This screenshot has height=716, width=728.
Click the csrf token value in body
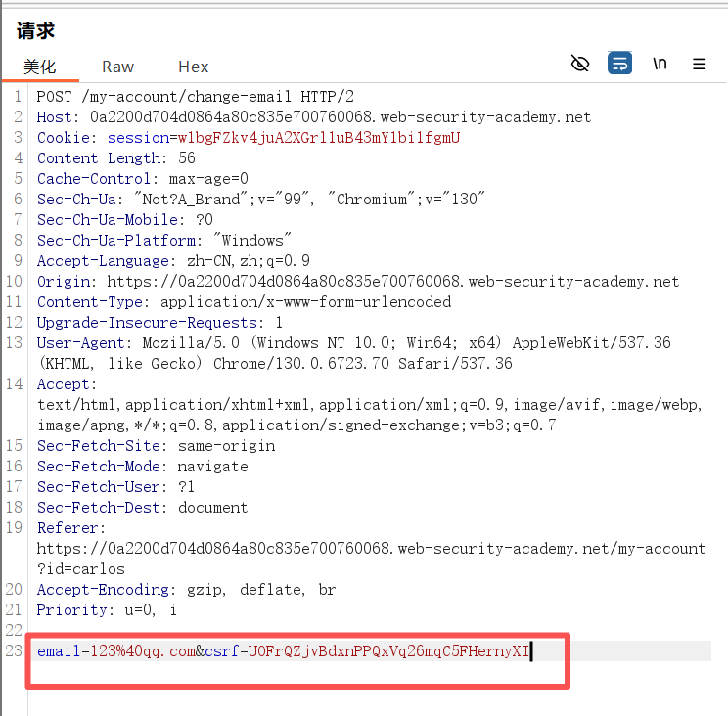(x=387, y=650)
